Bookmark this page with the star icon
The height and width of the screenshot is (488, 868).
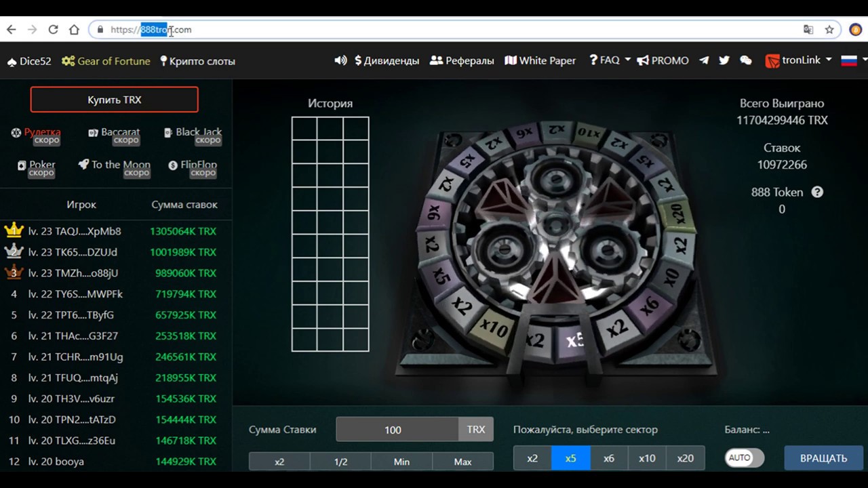click(829, 30)
